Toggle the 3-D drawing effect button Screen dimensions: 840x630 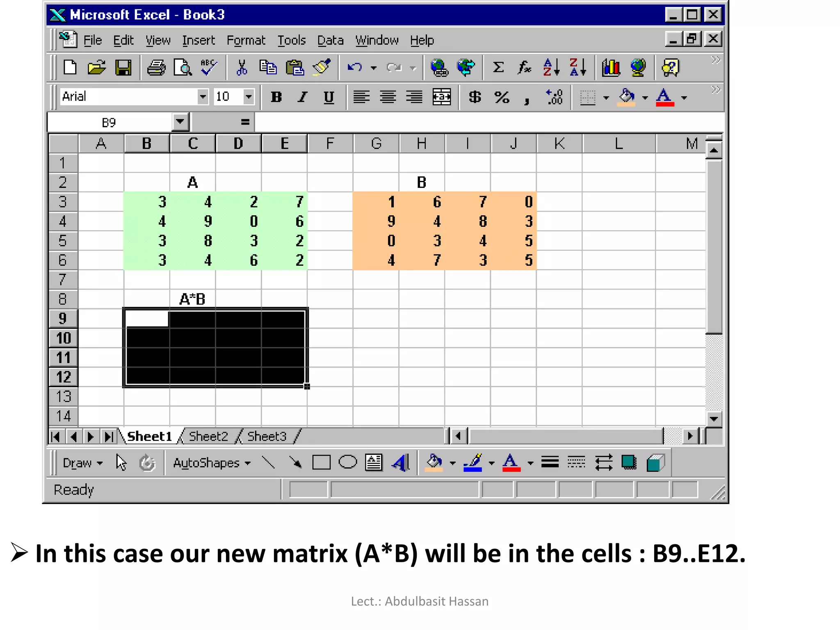point(655,463)
